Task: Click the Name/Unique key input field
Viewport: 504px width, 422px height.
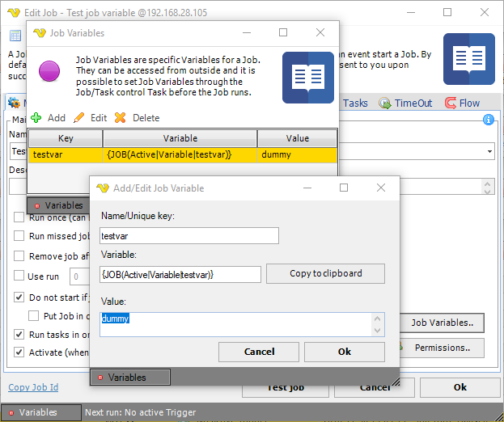Action: 189,235
